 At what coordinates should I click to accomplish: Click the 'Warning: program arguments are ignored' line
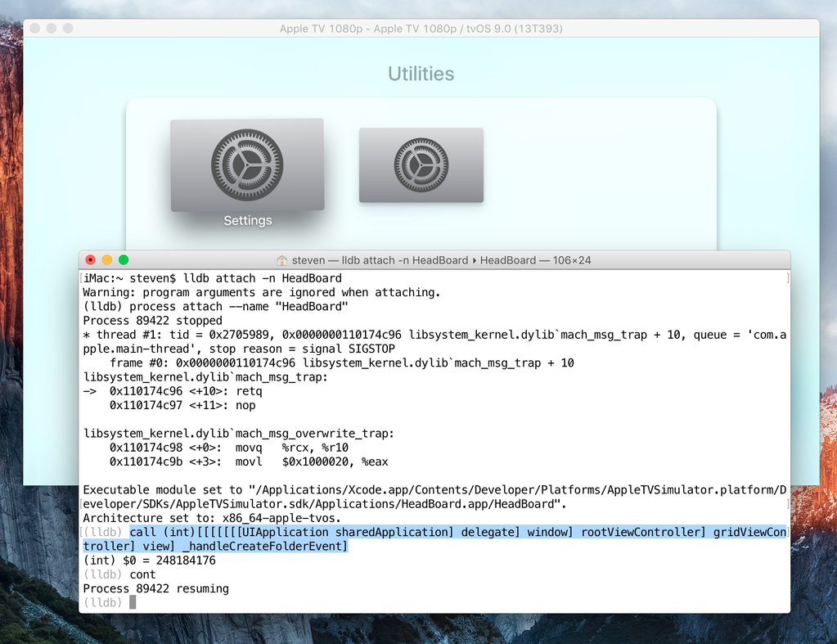pos(262,292)
